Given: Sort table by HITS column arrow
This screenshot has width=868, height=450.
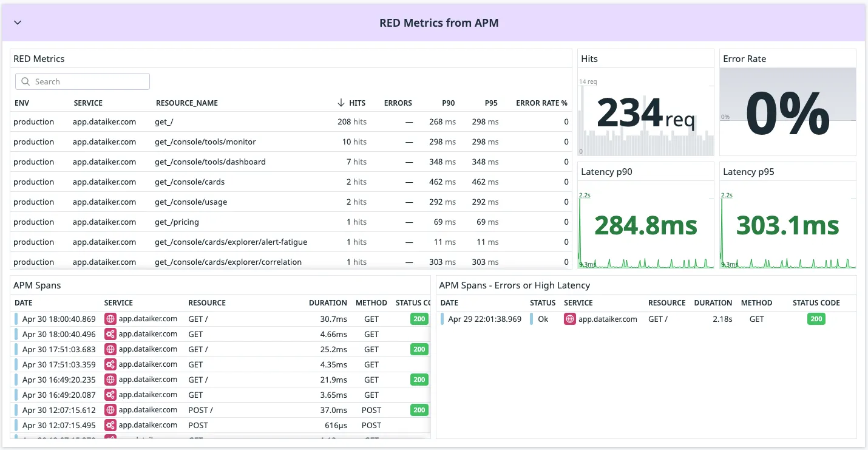Looking at the screenshot, I should [341, 103].
